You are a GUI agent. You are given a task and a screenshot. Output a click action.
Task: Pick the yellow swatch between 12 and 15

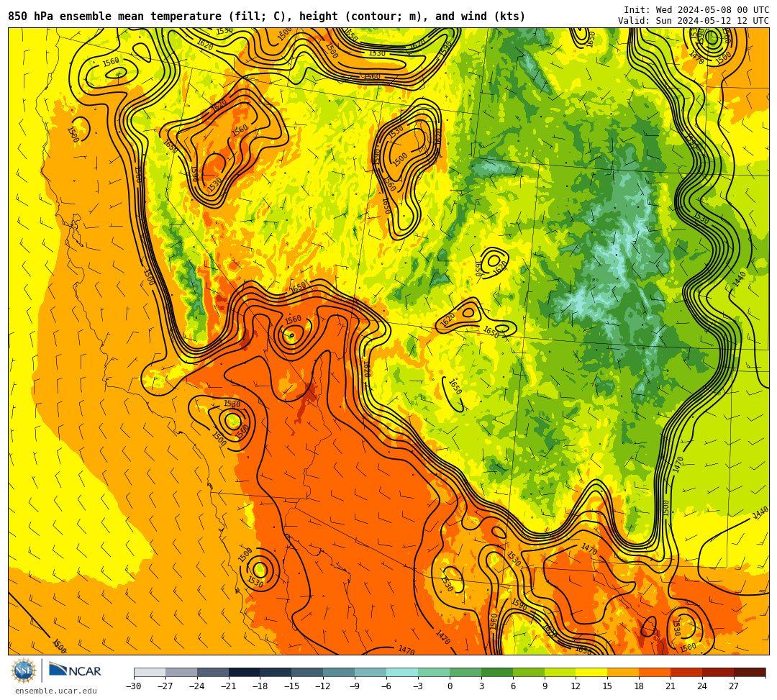[592, 672]
